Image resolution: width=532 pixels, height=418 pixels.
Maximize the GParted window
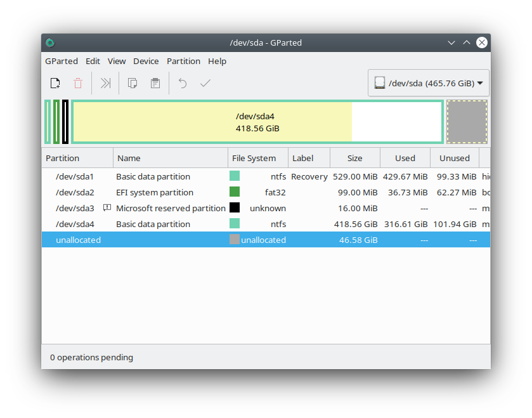click(x=467, y=42)
